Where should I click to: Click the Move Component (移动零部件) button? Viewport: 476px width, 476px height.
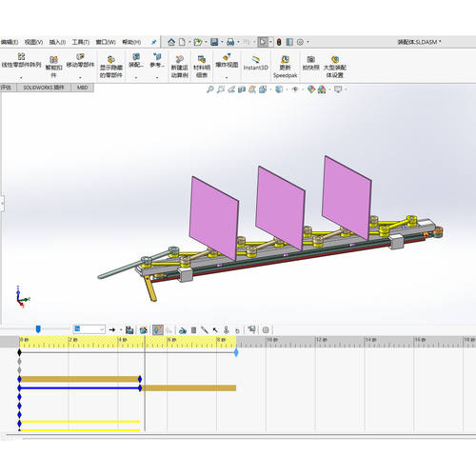(80, 61)
